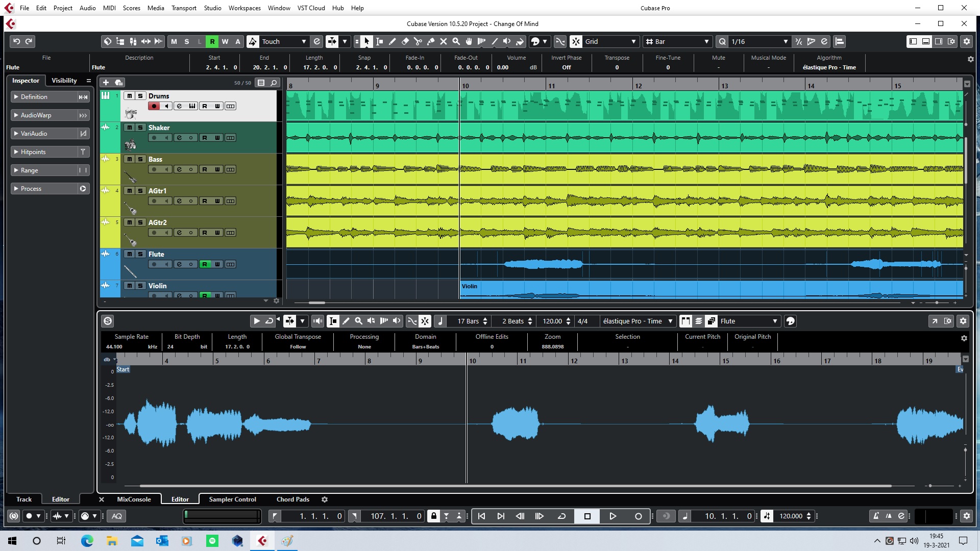Solo the Bass track
The width and height of the screenshot is (980, 551).
point(140,159)
